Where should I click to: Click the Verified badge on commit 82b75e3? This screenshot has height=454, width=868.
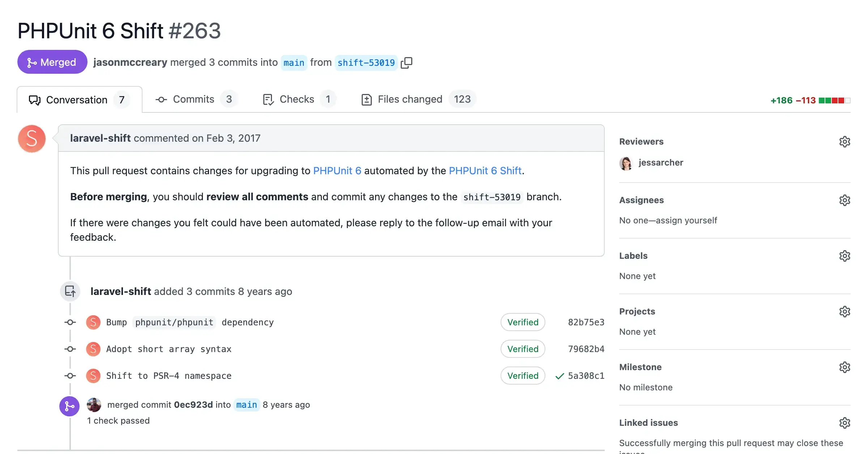pyautogui.click(x=523, y=322)
